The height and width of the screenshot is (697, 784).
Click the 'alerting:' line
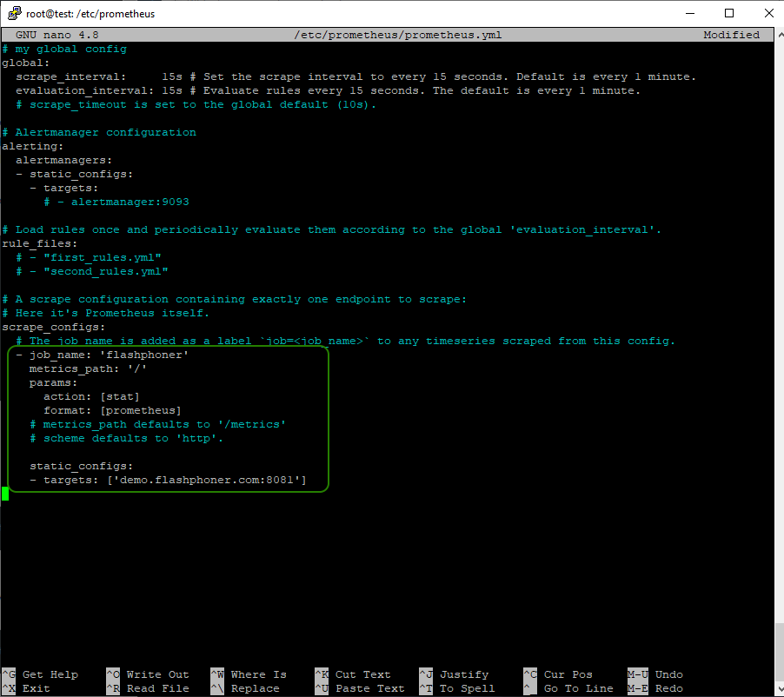(33, 147)
